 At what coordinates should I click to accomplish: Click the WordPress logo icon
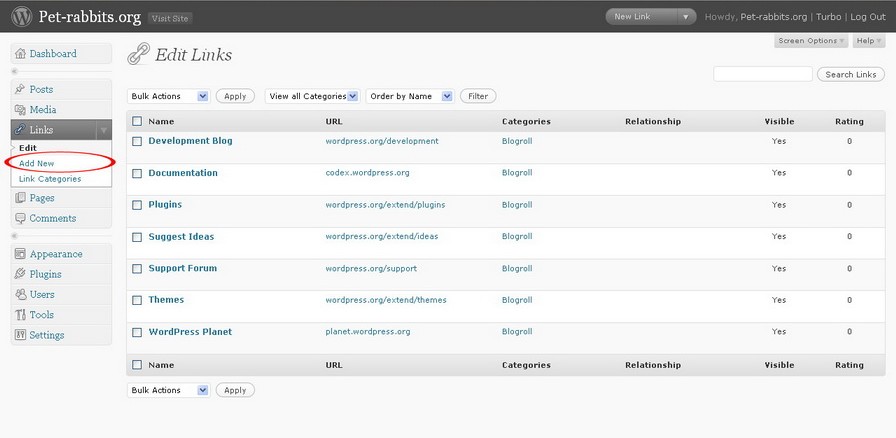point(22,17)
